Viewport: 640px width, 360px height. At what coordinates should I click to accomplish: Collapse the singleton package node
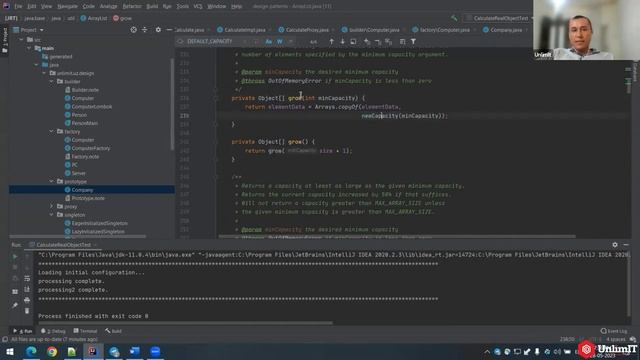point(51,215)
